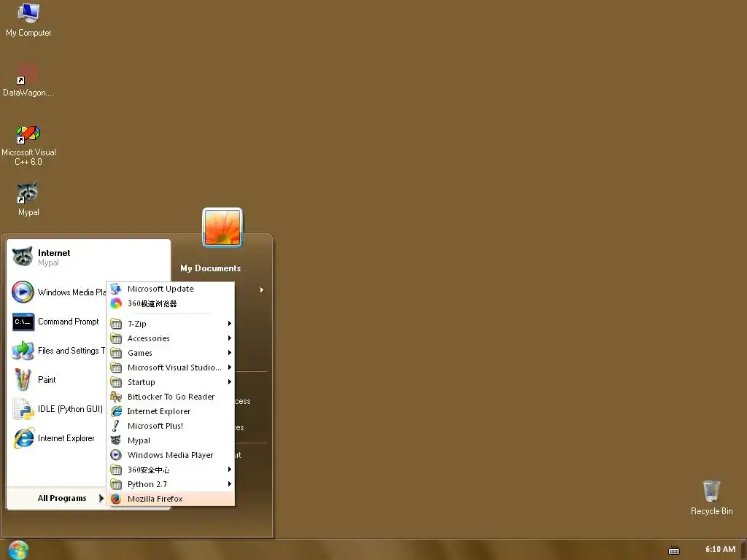Click the taskbar clock showing 6:10 AM

[x=720, y=549]
